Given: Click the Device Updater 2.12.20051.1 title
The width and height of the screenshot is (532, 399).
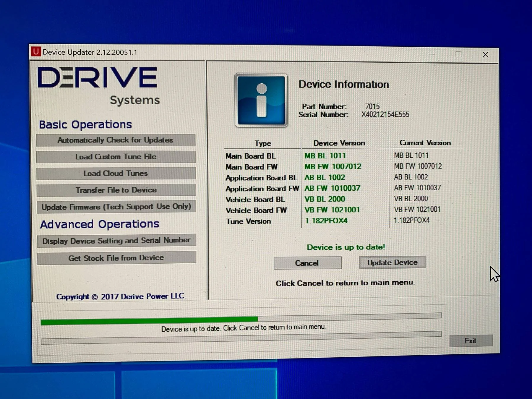Looking at the screenshot, I should [x=90, y=52].
